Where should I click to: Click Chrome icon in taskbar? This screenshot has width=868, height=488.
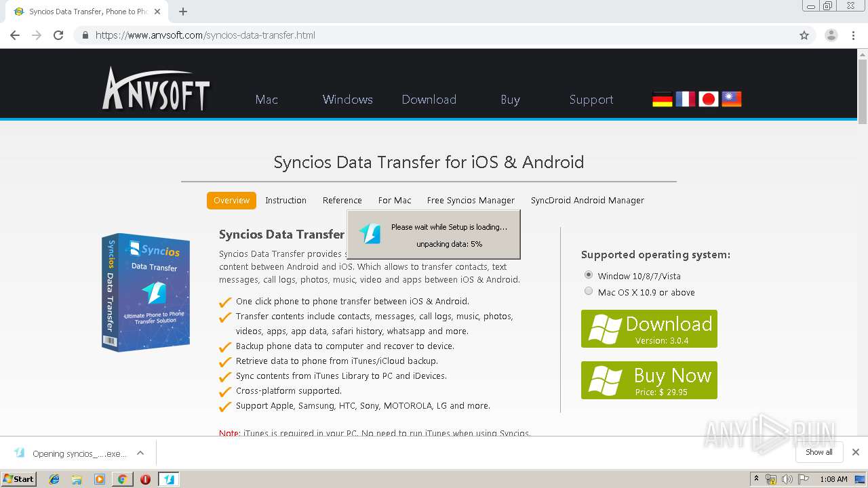click(x=123, y=479)
